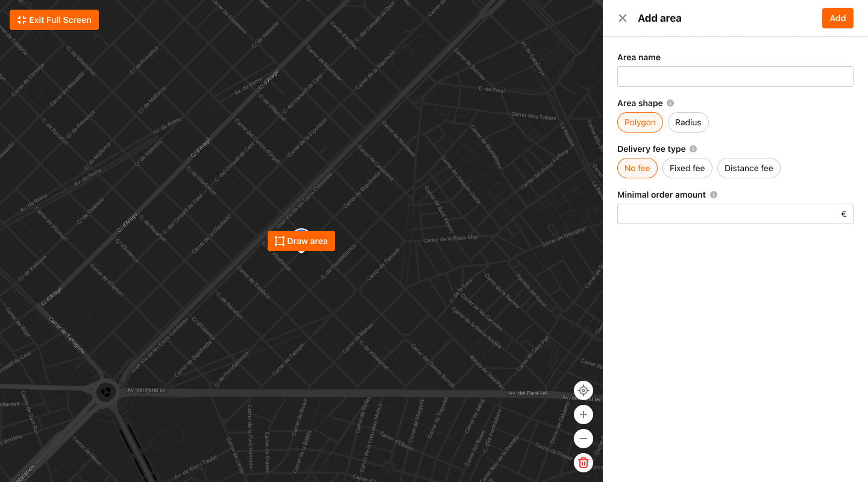
Task: Zoom in with the plus map button
Action: click(583, 415)
